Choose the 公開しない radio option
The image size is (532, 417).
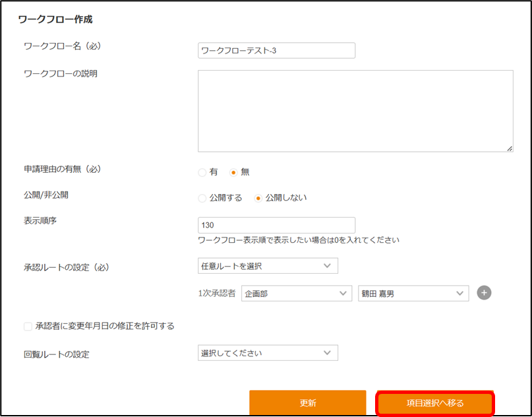258,199
